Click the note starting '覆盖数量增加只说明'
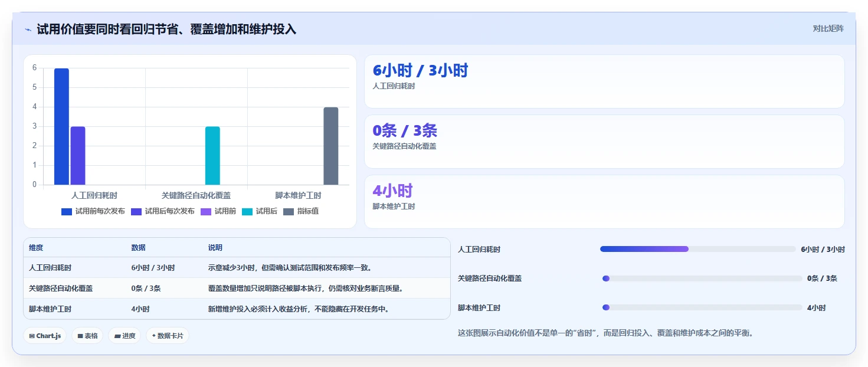This screenshot has width=868, height=367. tap(306, 289)
